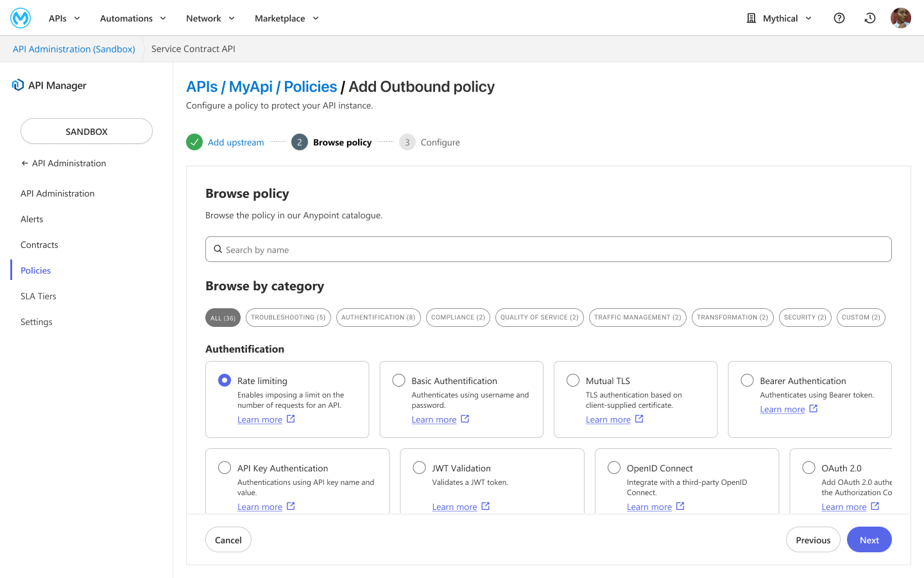The height and width of the screenshot is (578, 924).
Task: Open Basic Authentification external link icon
Action: coord(465,419)
